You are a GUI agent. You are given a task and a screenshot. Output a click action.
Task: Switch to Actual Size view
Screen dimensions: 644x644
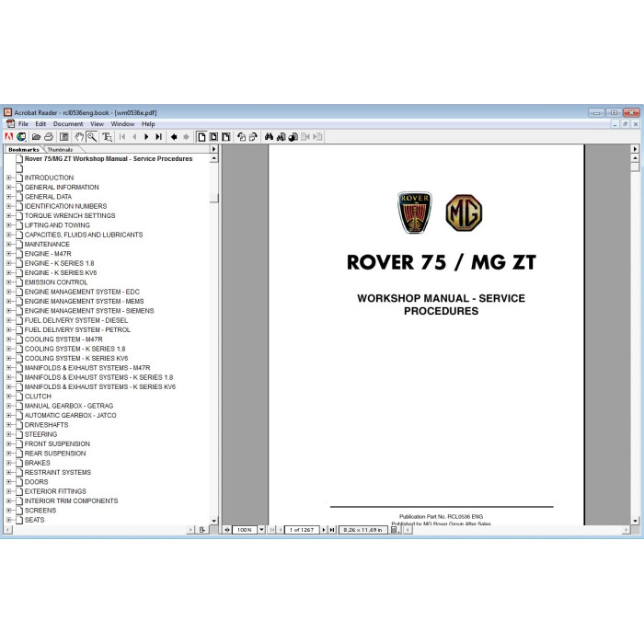[201, 137]
